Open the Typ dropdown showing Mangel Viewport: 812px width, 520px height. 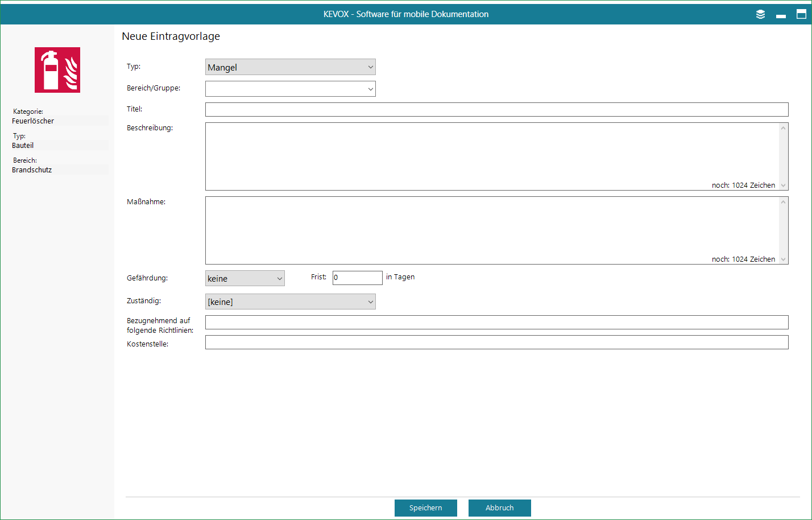[291, 67]
